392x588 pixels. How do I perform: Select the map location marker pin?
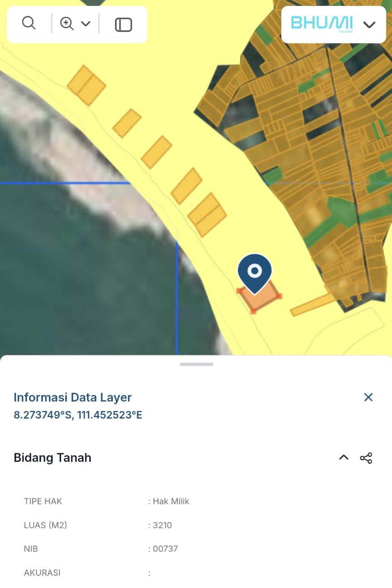(x=255, y=271)
